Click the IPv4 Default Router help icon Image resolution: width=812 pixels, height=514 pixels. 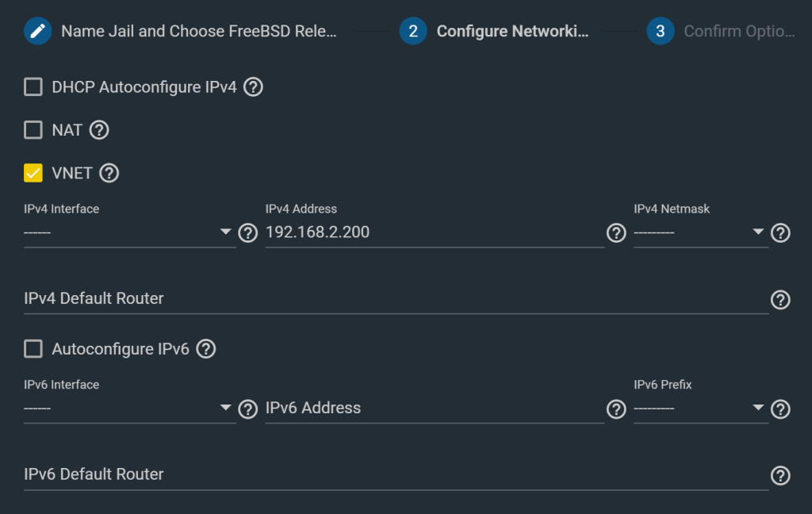[781, 299]
